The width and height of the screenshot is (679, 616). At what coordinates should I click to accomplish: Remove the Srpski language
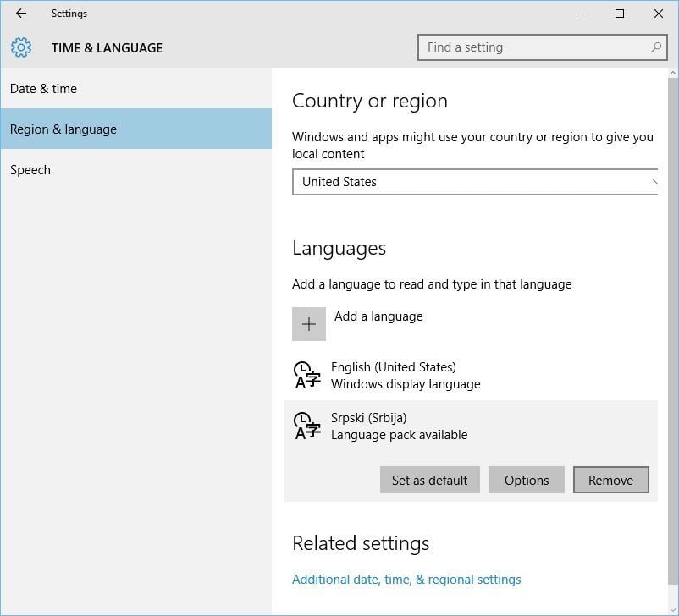pos(611,480)
